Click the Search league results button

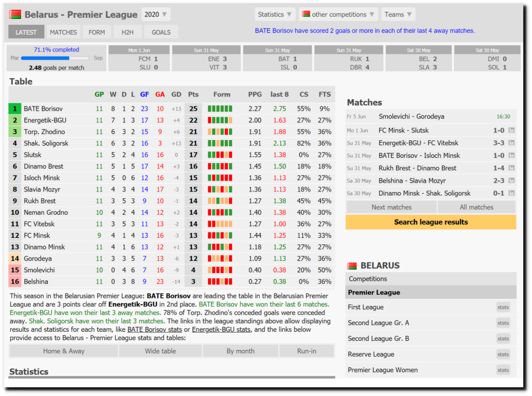431,222
